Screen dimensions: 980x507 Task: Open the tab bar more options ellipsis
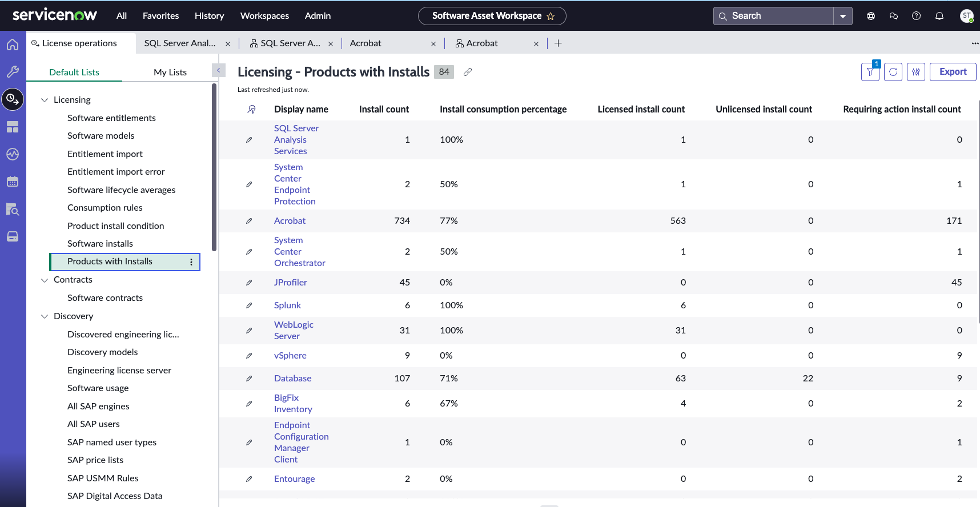click(x=975, y=43)
